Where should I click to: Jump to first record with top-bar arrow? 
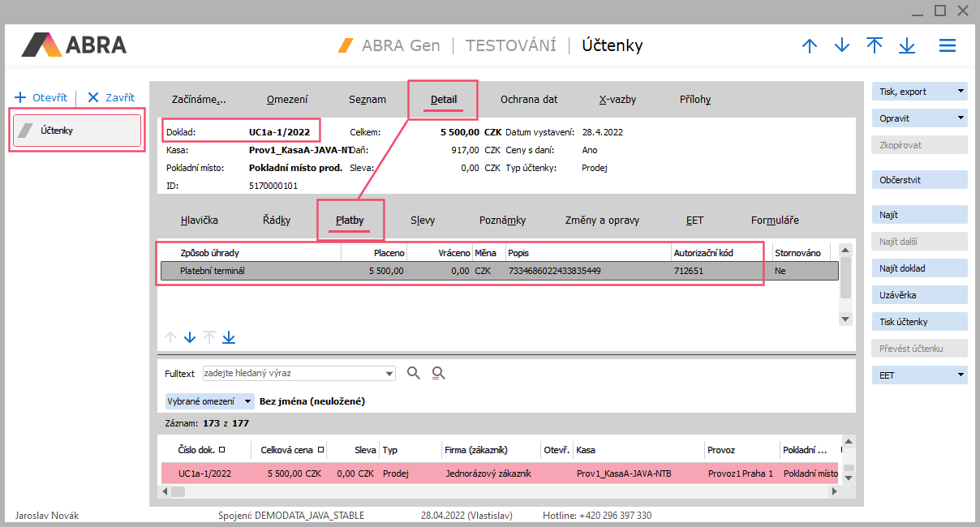875,46
